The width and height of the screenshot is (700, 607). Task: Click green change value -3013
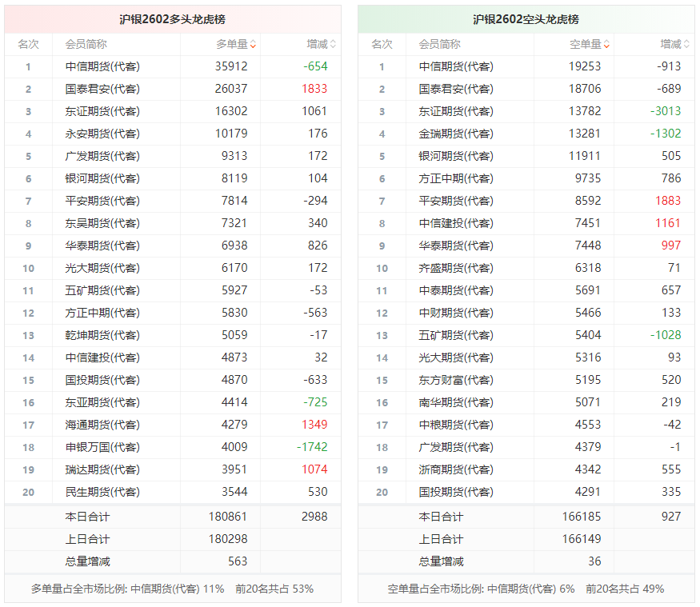click(x=666, y=111)
